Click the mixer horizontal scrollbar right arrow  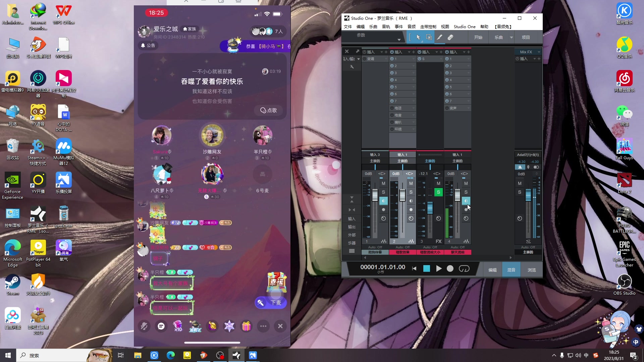click(x=511, y=257)
